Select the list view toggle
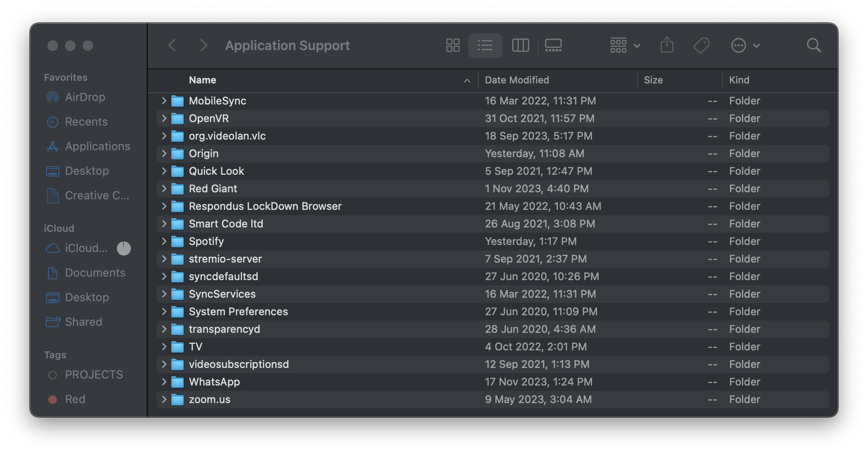The image size is (868, 454). (485, 45)
